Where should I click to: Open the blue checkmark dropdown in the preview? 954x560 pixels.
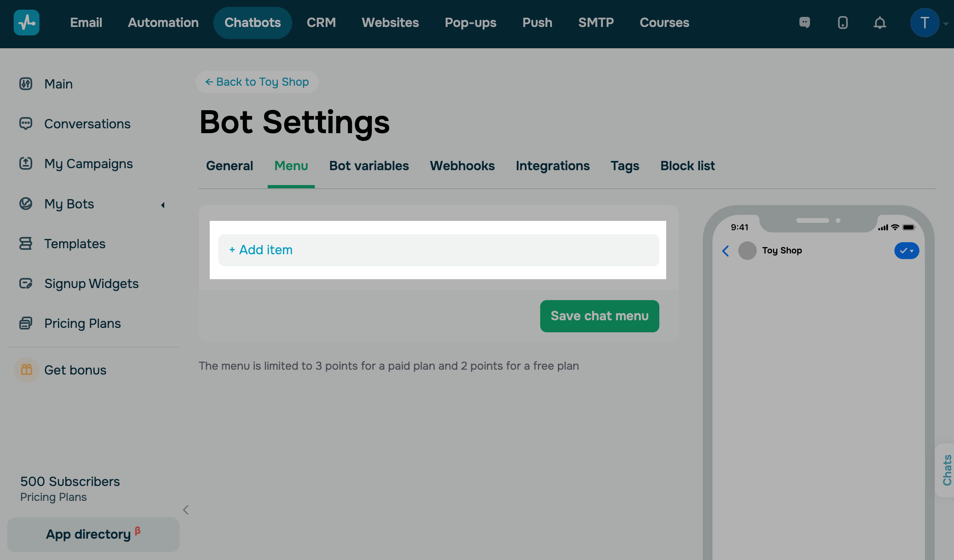pos(907,251)
